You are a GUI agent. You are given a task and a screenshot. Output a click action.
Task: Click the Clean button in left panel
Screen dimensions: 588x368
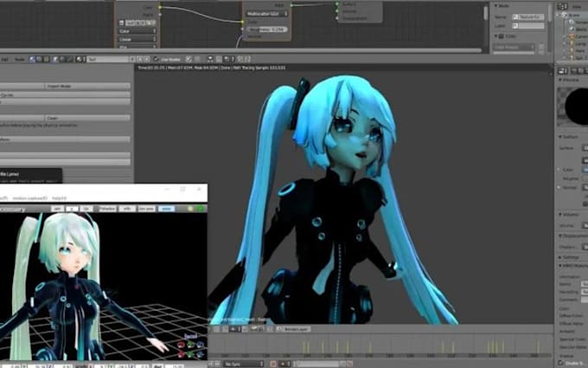click(x=87, y=118)
